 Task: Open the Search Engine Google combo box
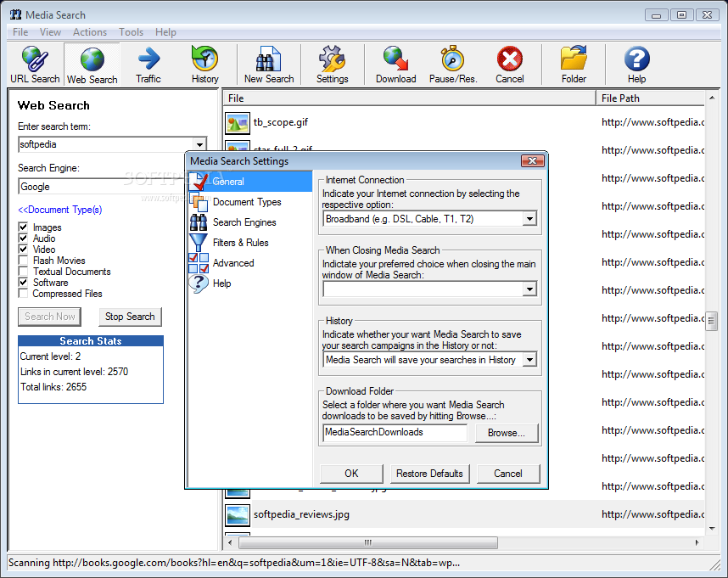coord(102,187)
